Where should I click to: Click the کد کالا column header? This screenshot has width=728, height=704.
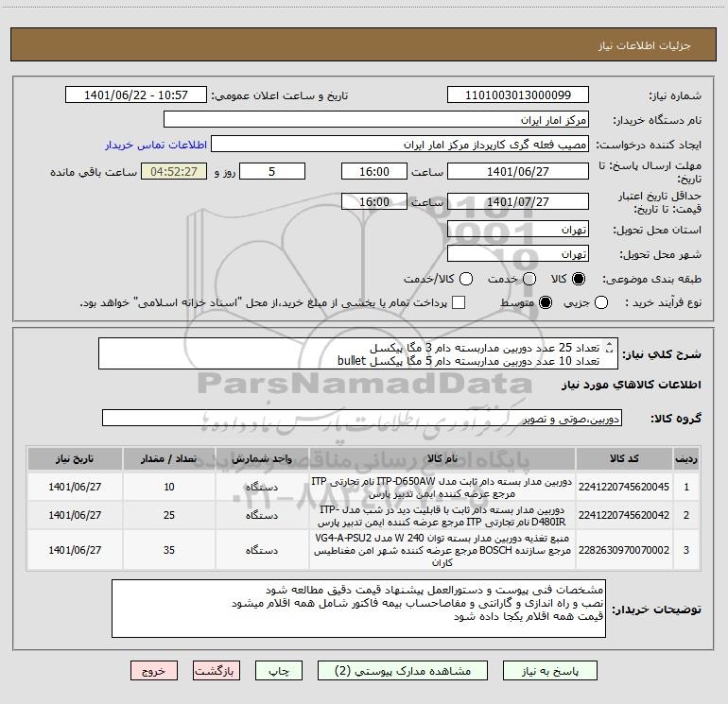[624, 458]
